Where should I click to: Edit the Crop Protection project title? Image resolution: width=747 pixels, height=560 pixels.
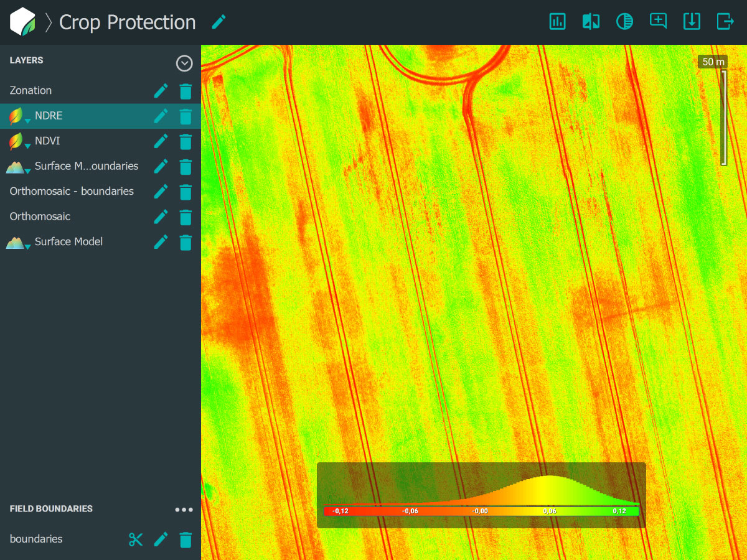click(x=218, y=22)
